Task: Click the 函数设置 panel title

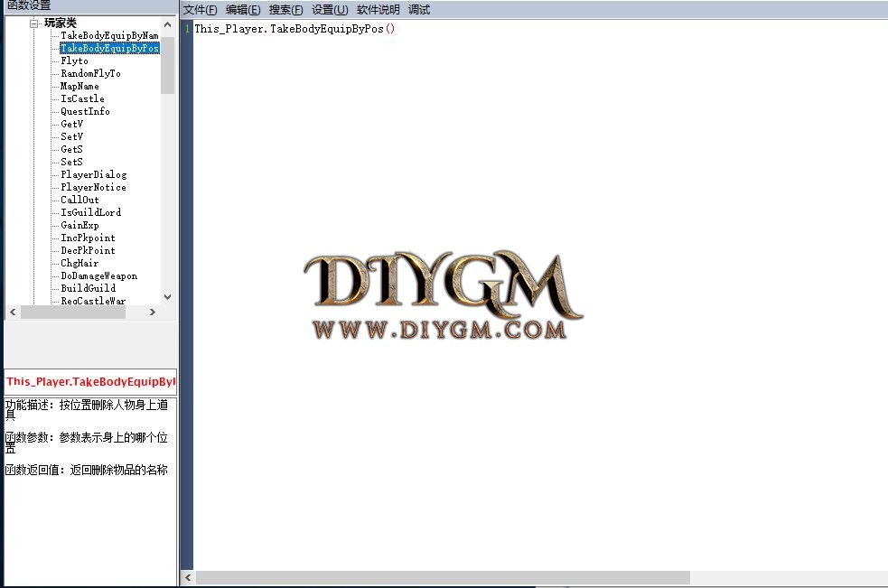Action: coord(29,5)
